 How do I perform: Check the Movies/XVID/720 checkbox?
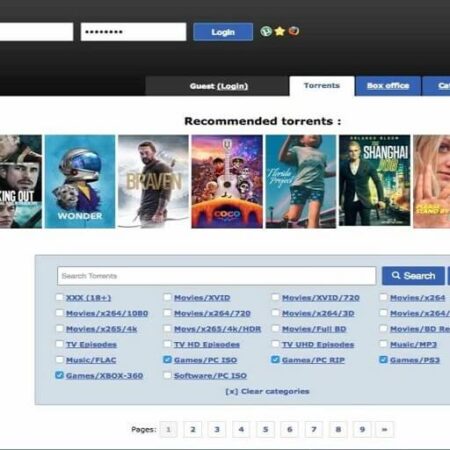pos(275,297)
